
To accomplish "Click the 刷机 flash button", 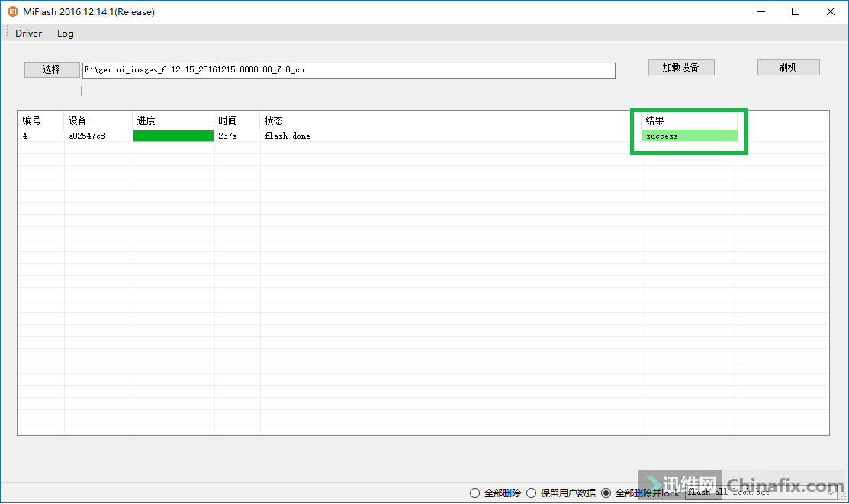I will 788,67.
